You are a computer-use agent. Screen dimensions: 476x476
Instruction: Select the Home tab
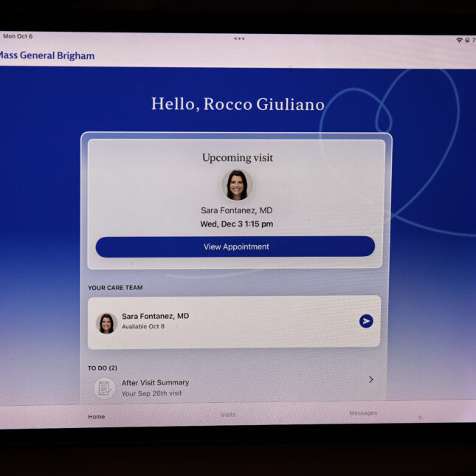point(97,417)
